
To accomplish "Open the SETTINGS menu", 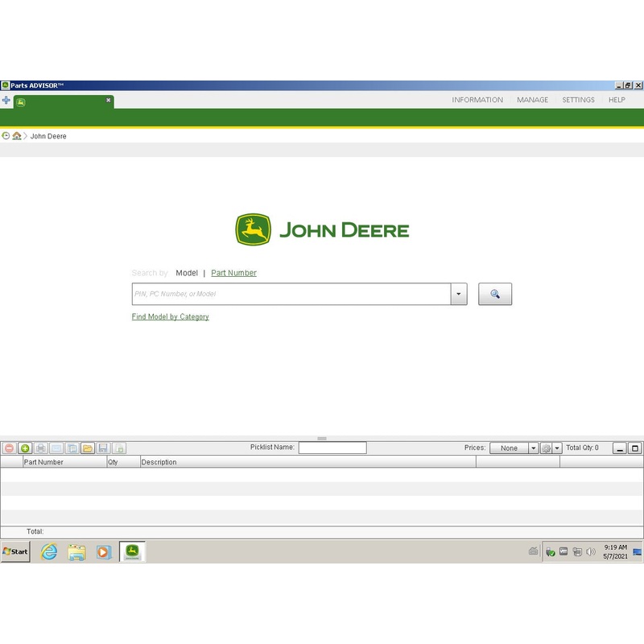I will (x=578, y=100).
